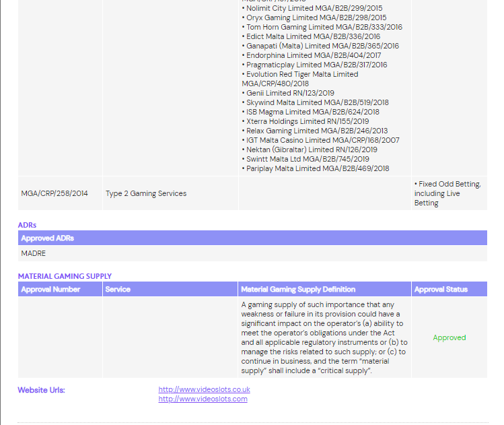This screenshot has width=504, height=425.
Task: Select the Pragmaticplay Limited entry
Action: (314, 65)
